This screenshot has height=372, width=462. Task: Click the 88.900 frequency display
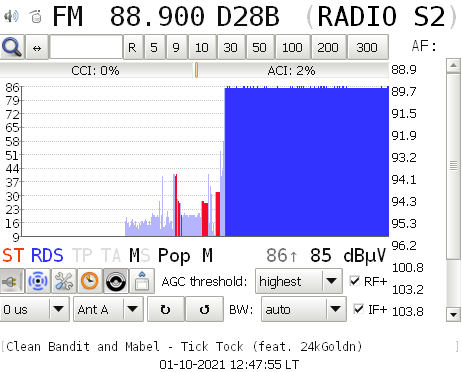point(157,16)
